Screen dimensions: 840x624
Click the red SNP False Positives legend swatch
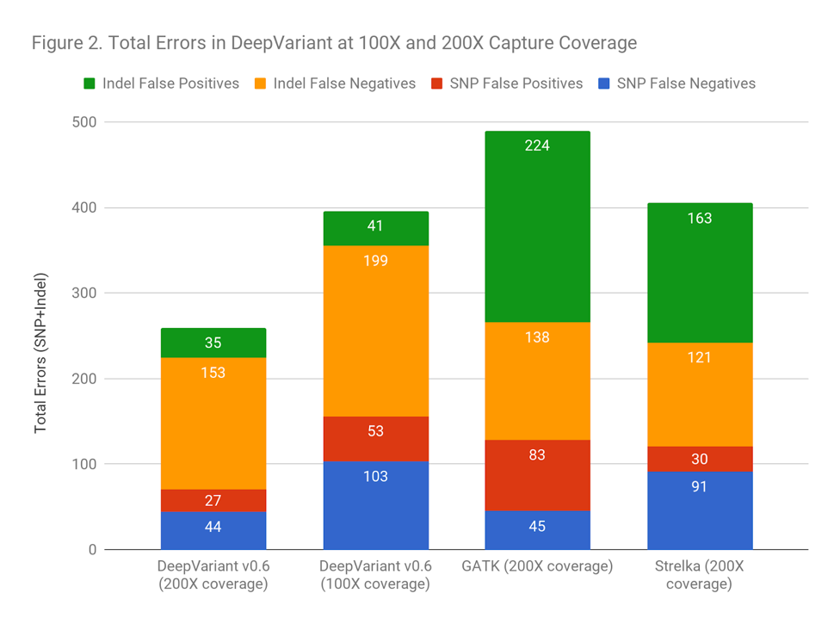[436, 83]
